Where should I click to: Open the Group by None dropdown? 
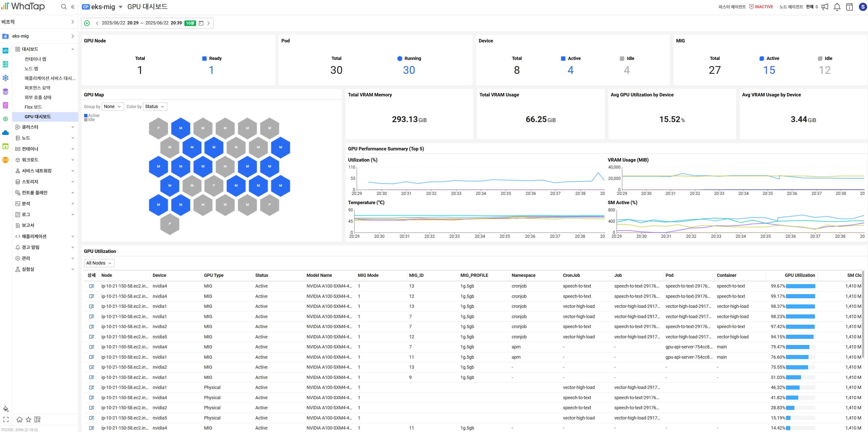point(113,107)
